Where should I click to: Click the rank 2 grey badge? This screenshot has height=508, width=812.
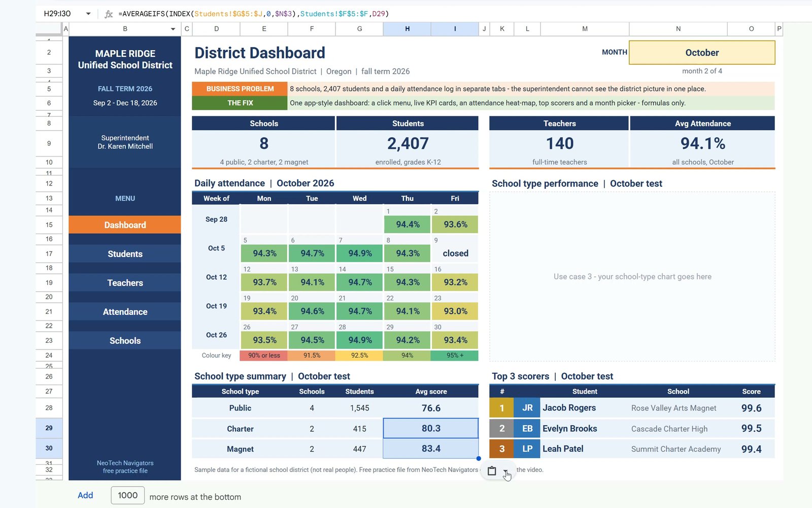502,429
